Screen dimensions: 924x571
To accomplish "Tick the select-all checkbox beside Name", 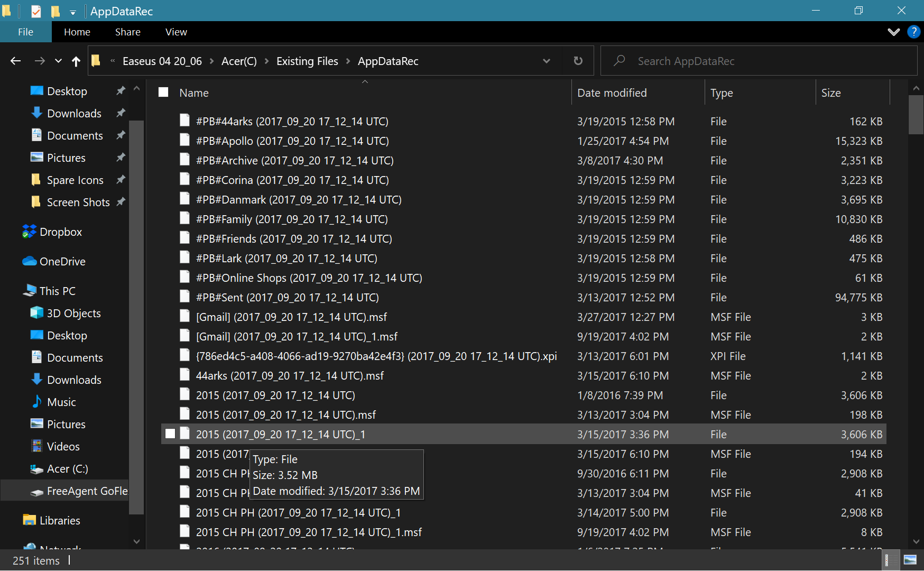I will [163, 93].
